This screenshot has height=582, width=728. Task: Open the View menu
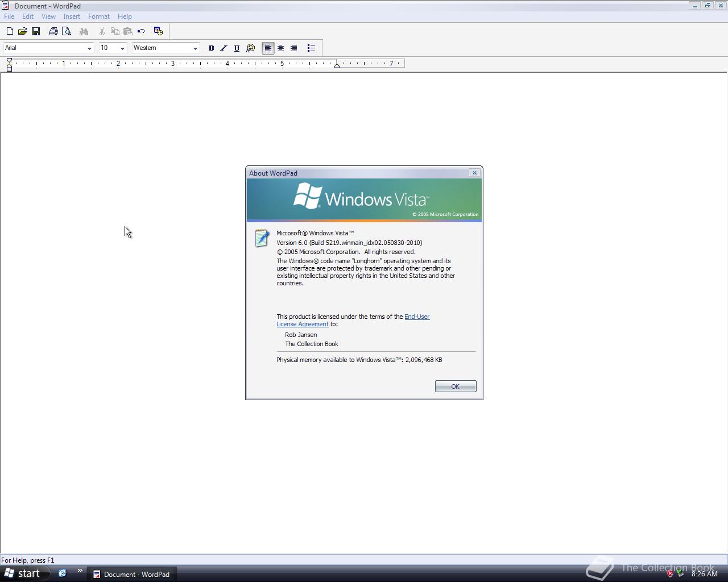(x=48, y=16)
